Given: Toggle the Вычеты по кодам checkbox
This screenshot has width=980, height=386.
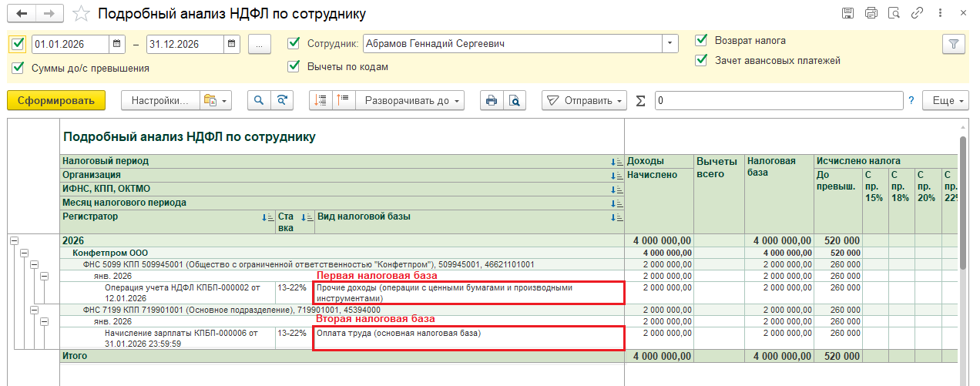Looking at the screenshot, I should [x=294, y=66].
